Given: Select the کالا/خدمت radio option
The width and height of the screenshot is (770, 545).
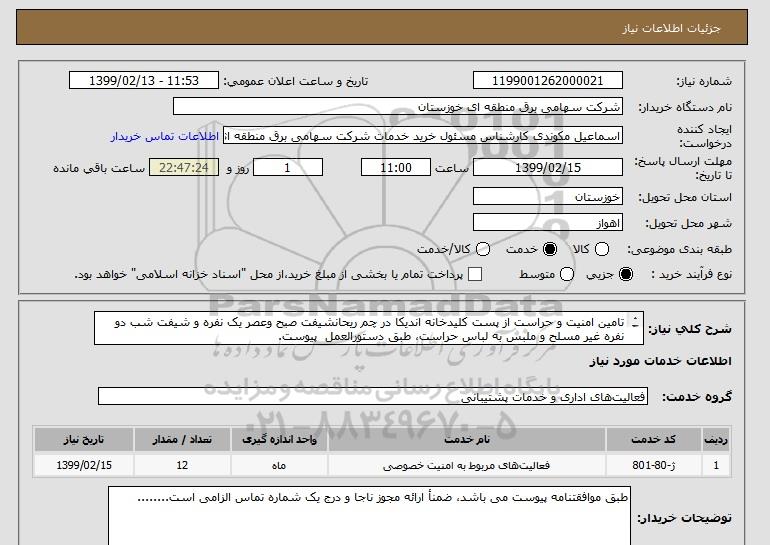Looking at the screenshot, I should click(483, 249).
